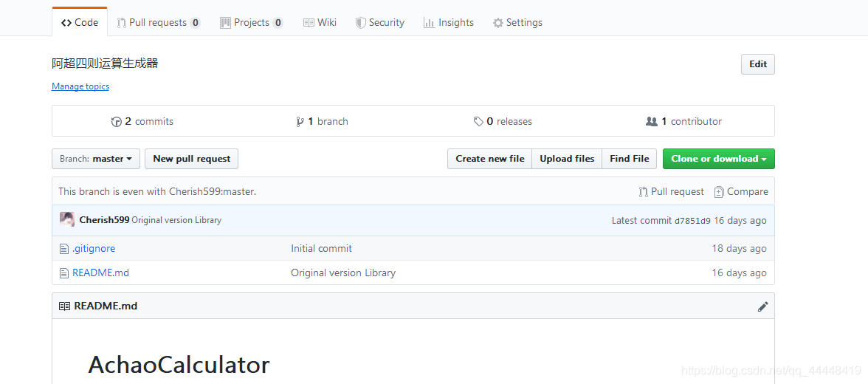Screen dimensions: 868x384
Task: Click the Compare link
Action: coord(741,192)
